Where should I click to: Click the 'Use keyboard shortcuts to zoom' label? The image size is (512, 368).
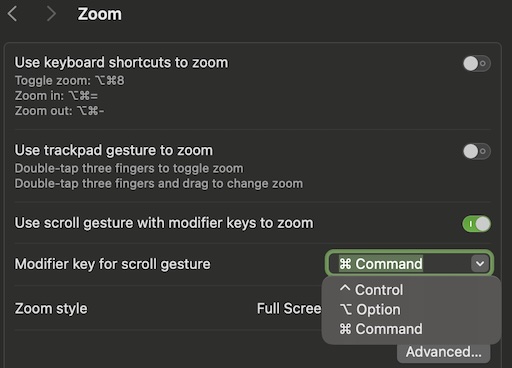tap(121, 62)
